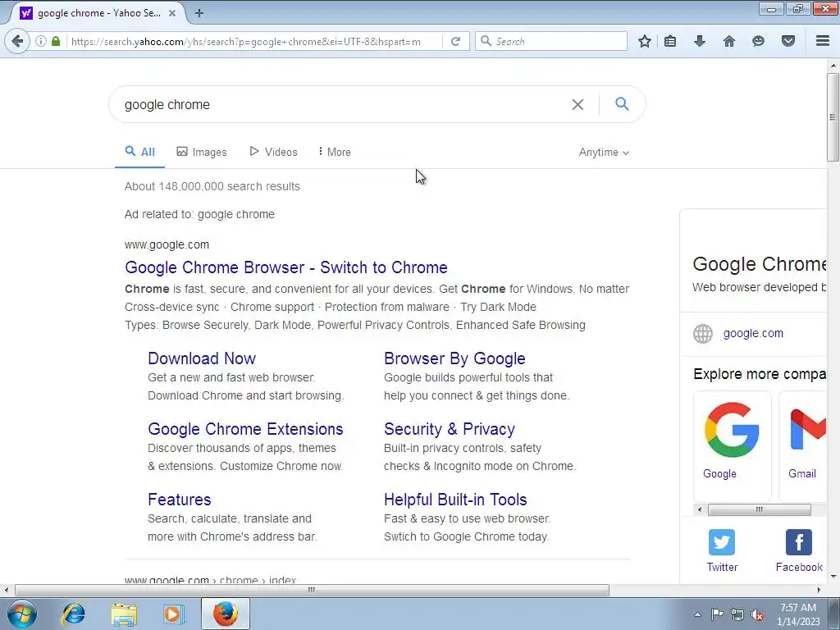Screen dimensions: 840x630
Task: Click the page horizontal scrollbar thumb
Action: point(312,590)
